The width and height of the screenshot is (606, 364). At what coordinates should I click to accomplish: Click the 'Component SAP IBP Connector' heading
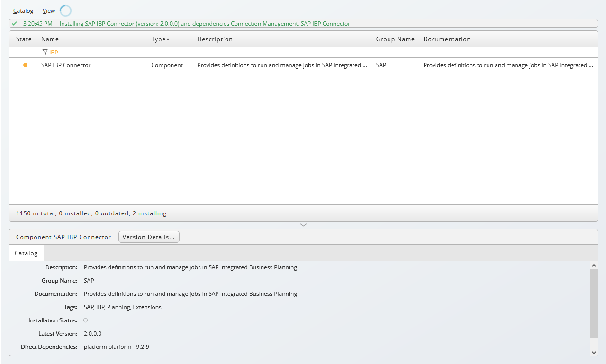tap(63, 237)
